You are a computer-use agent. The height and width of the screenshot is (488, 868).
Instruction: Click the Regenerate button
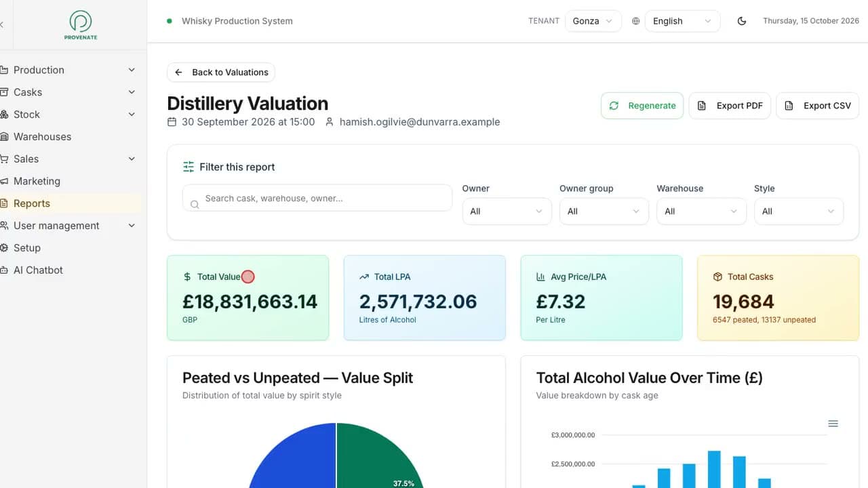click(642, 106)
